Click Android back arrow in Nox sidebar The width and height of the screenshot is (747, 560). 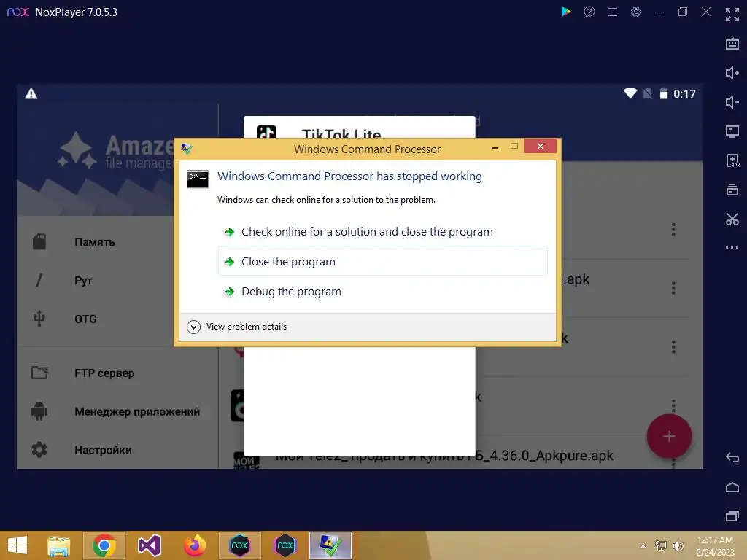point(732,458)
